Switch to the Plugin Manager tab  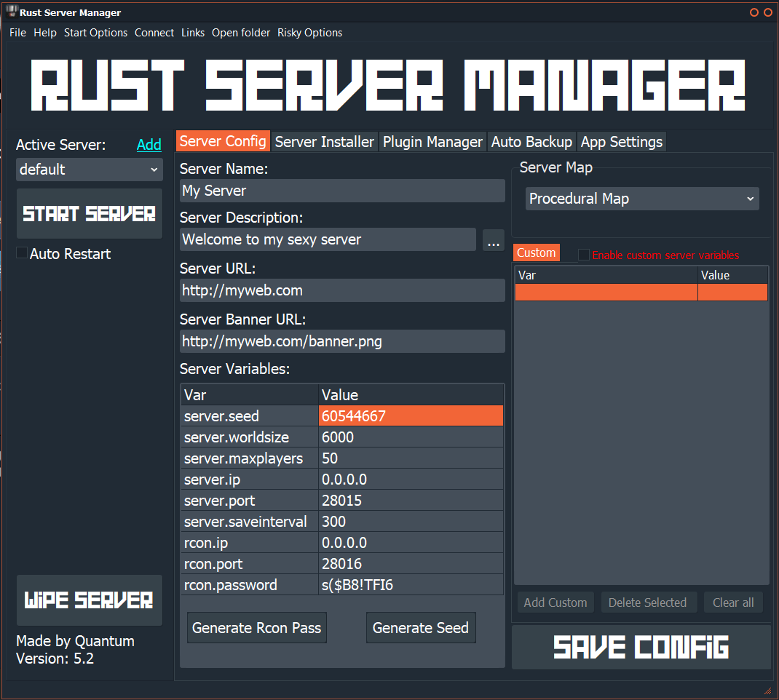pyautogui.click(x=432, y=142)
